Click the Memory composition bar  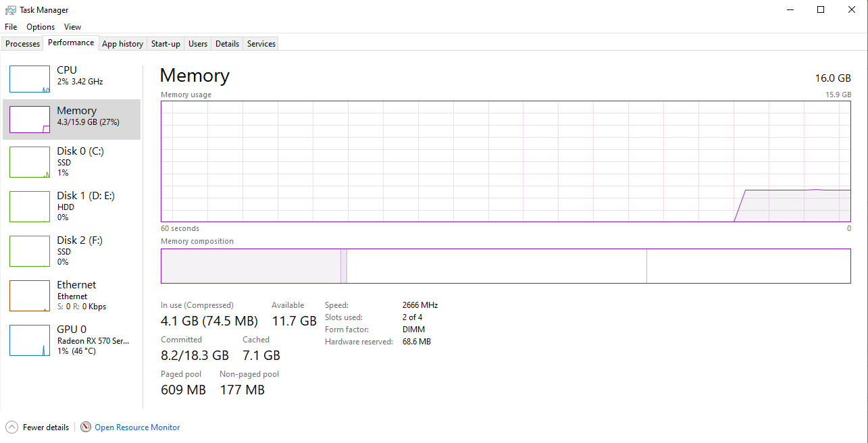[505, 266]
